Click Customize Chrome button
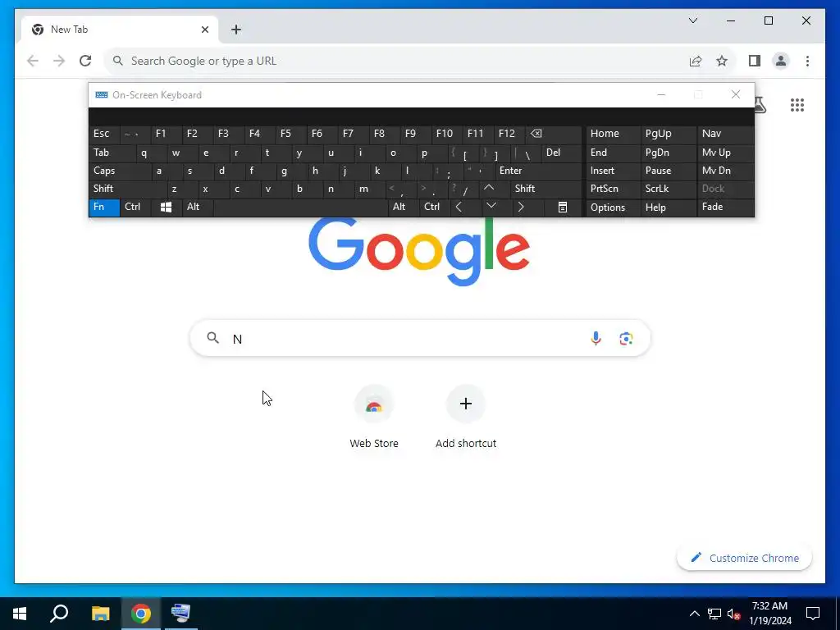 coord(744,558)
